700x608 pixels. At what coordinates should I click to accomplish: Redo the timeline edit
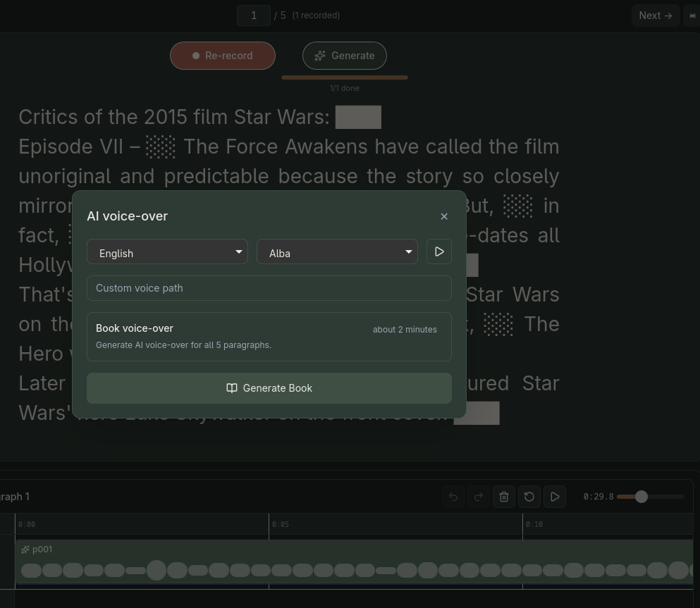click(x=478, y=497)
